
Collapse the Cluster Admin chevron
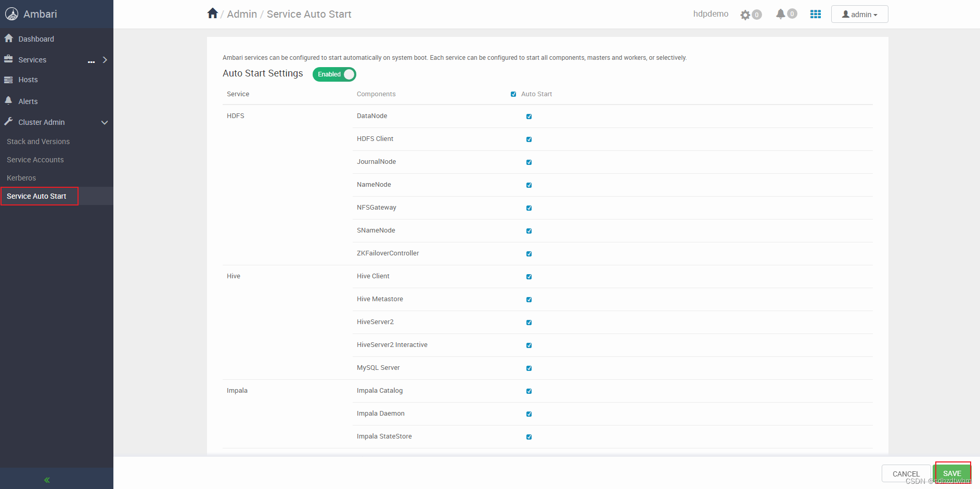point(105,123)
